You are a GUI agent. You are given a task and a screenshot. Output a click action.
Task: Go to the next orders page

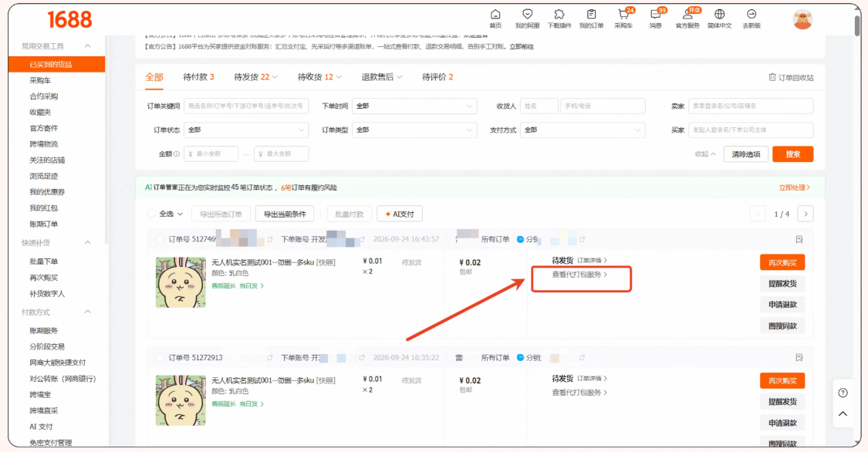(806, 214)
